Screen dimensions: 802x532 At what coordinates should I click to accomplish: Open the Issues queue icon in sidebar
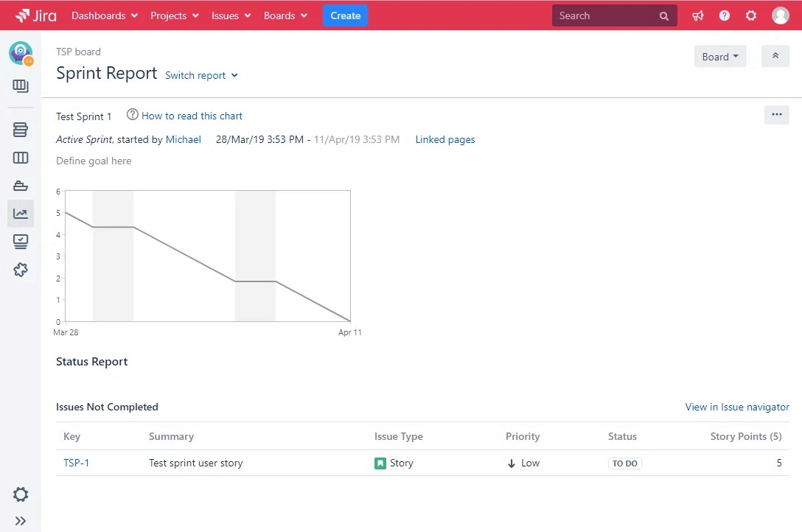point(20,241)
